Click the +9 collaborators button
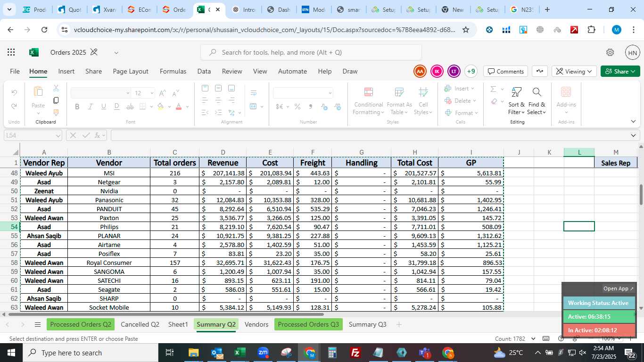 (x=471, y=71)
